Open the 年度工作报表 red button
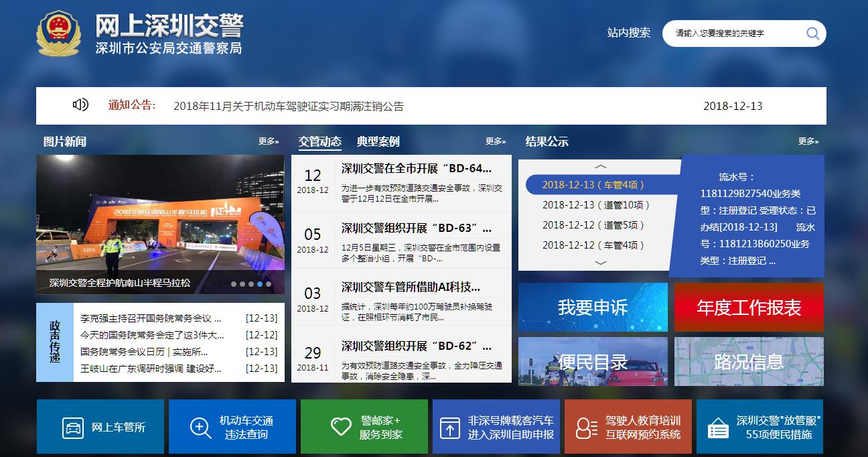The image size is (868, 457). 749,308
